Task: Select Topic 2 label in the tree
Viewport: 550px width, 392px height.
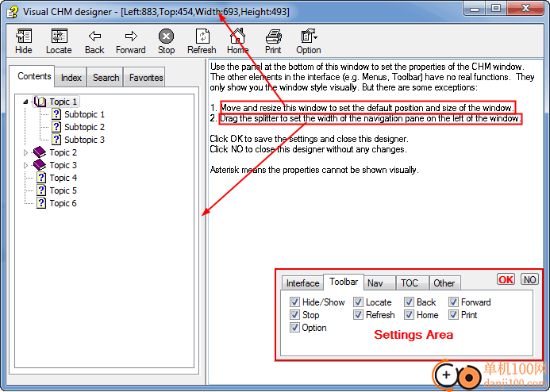Action: tap(63, 152)
